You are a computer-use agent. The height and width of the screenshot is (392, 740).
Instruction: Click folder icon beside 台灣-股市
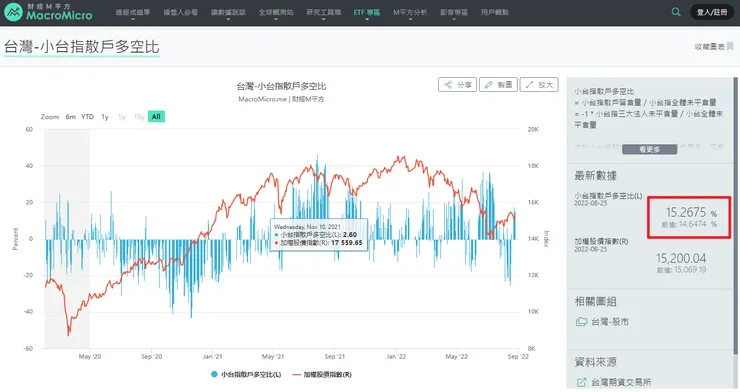[581, 322]
